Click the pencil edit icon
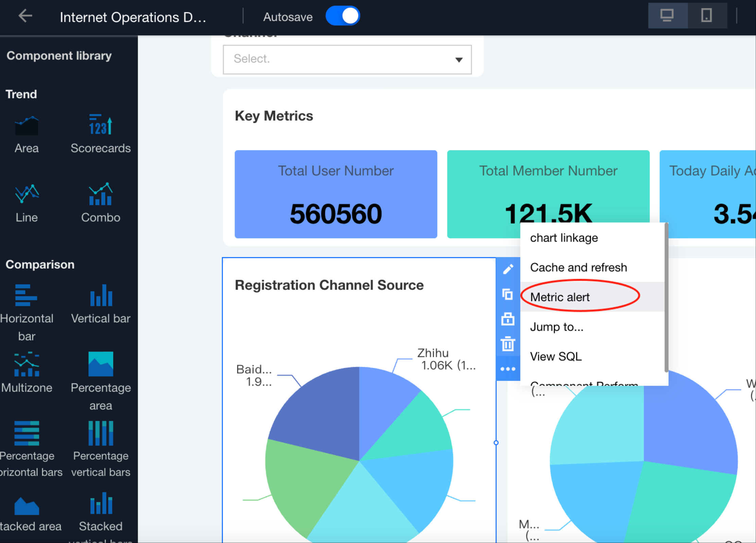 [508, 269]
